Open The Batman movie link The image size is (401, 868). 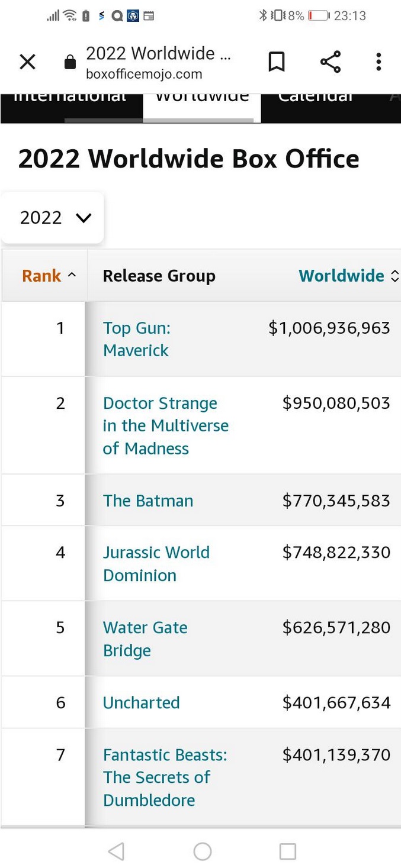point(148,501)
